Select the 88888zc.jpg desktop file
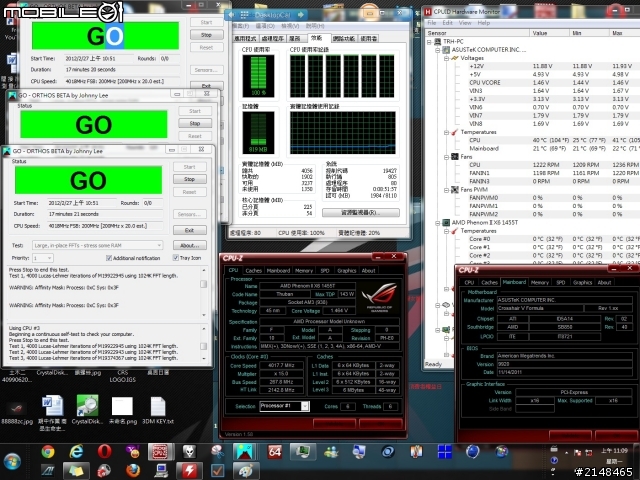 16,412
